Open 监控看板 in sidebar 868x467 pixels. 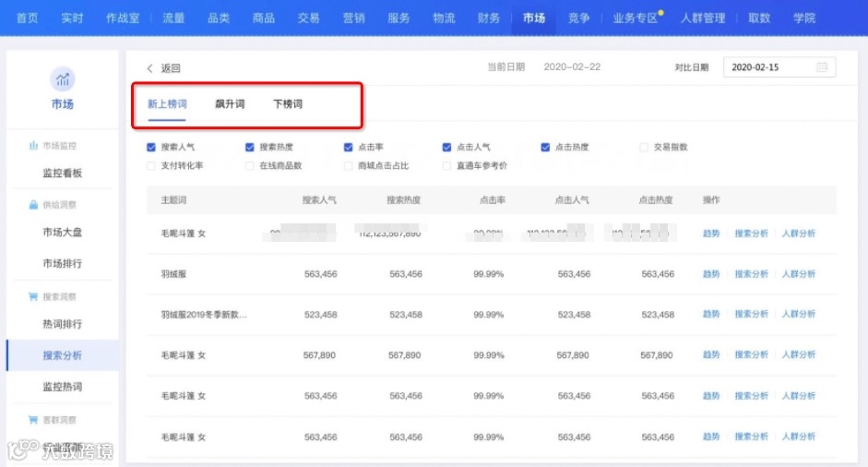click(x=63, y=173)
